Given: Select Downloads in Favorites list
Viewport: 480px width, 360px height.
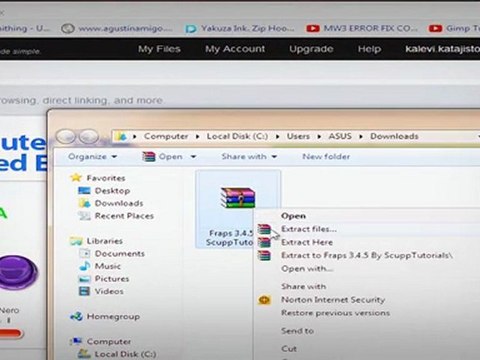Looking at the screenshot, I should coord(119,203).
